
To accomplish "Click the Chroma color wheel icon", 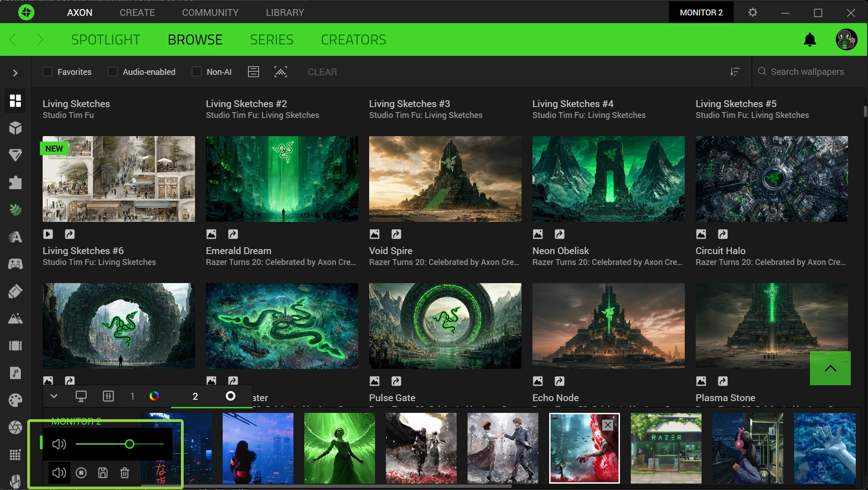I will click(x=154, y=396).
